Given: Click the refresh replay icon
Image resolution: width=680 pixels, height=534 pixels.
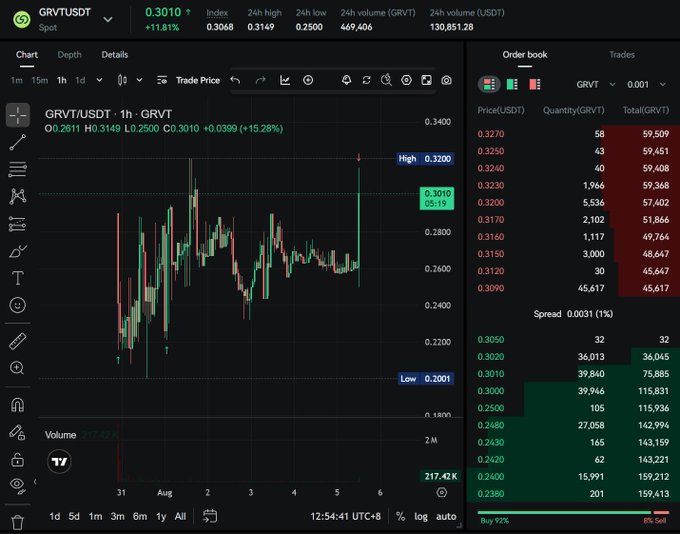Looking at the screenshot, I should [x=366, y=80].
